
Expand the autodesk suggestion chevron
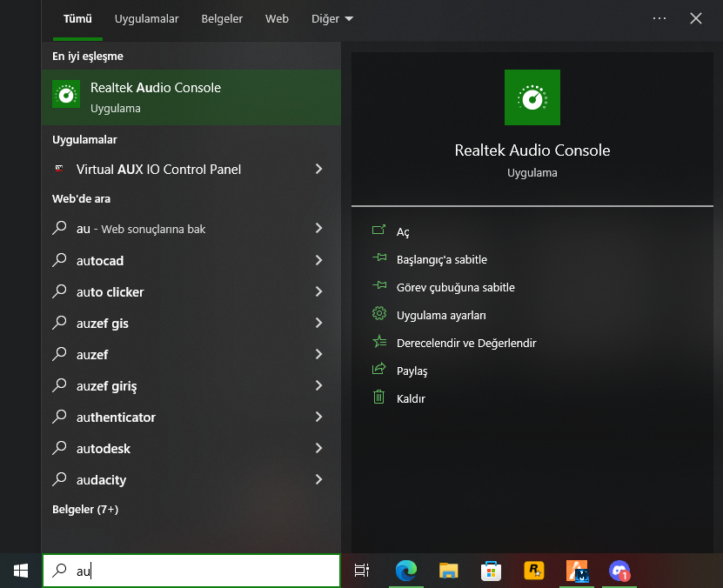318,448
